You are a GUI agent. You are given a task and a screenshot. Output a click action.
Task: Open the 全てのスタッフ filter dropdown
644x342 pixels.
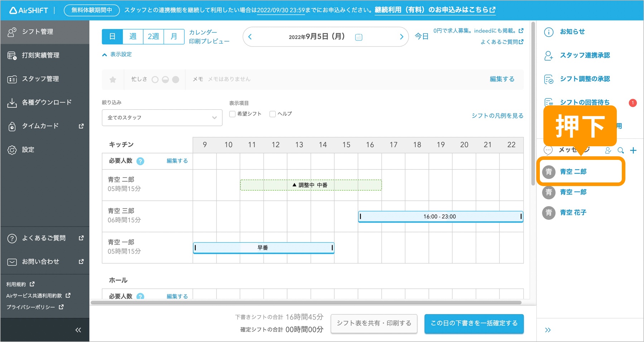tap(162, 118)
